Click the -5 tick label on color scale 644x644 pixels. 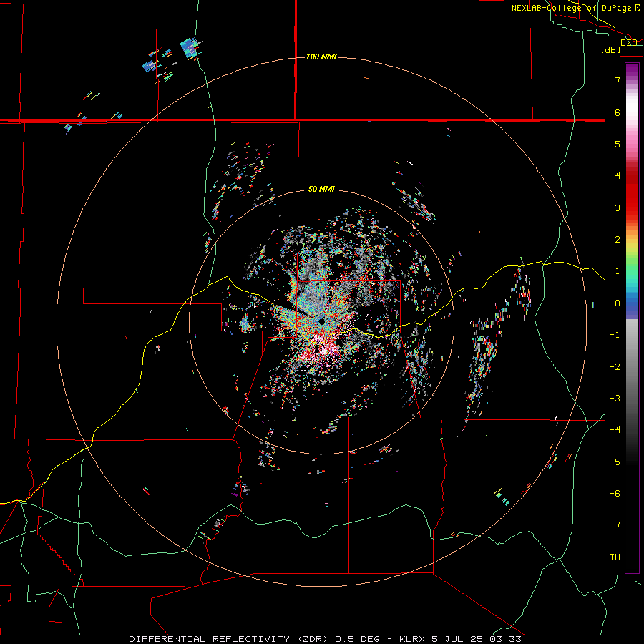(x=615, y=462)
